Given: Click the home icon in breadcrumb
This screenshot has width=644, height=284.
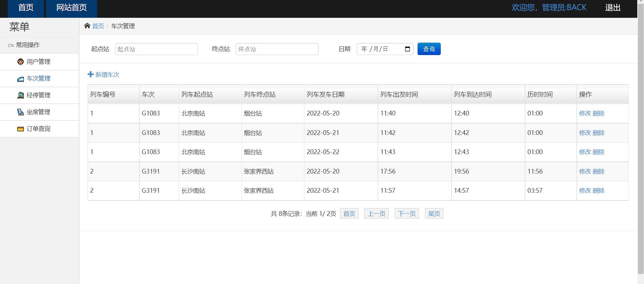Looking at the screenshot, I should (x=87, y=26).
